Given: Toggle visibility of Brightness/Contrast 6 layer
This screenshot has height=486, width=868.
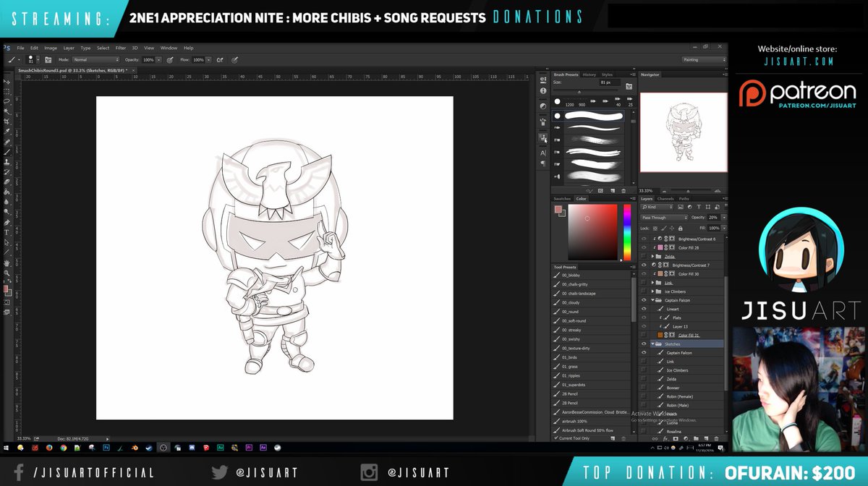Looking at the screenshot, I should pyautogui.click(x=643, y=238).
